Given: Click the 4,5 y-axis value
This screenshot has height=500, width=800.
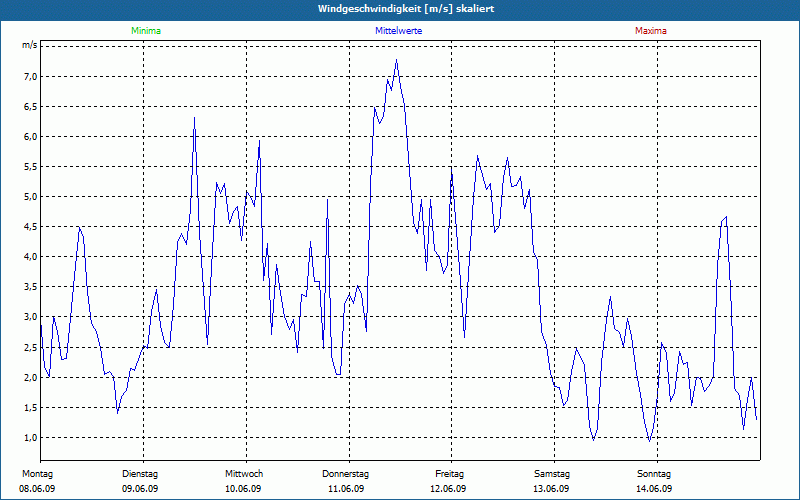Looking at the screenshot, I should point(31,227).
